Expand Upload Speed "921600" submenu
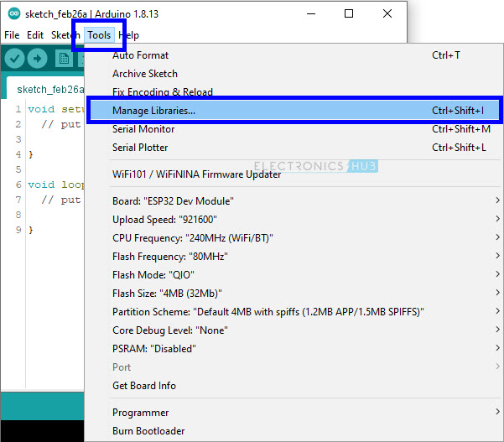 point(164,220)
